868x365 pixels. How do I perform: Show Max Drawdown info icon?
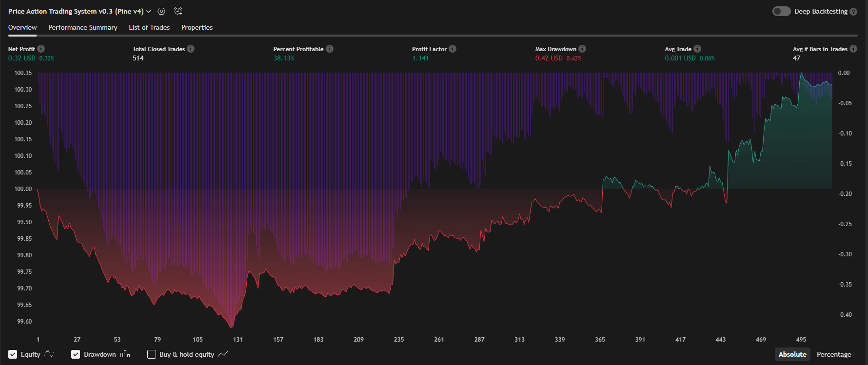(582, 49)
